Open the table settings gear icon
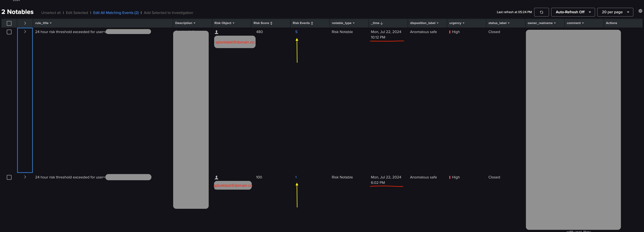The image size is (644, 232). click(640, 11)
